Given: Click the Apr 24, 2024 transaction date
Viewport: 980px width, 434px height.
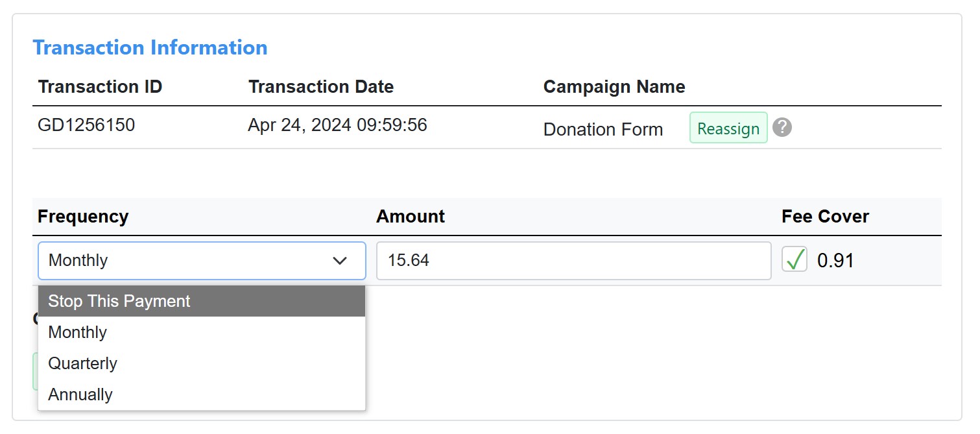Looking at the screenshot, I should pyautogui.click(x=337, y=125).
